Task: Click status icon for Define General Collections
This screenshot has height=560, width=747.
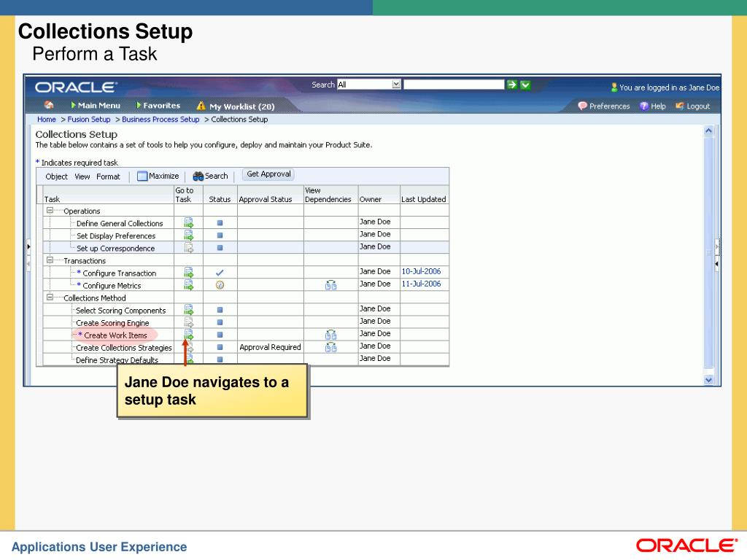Action: pos(220,222)
